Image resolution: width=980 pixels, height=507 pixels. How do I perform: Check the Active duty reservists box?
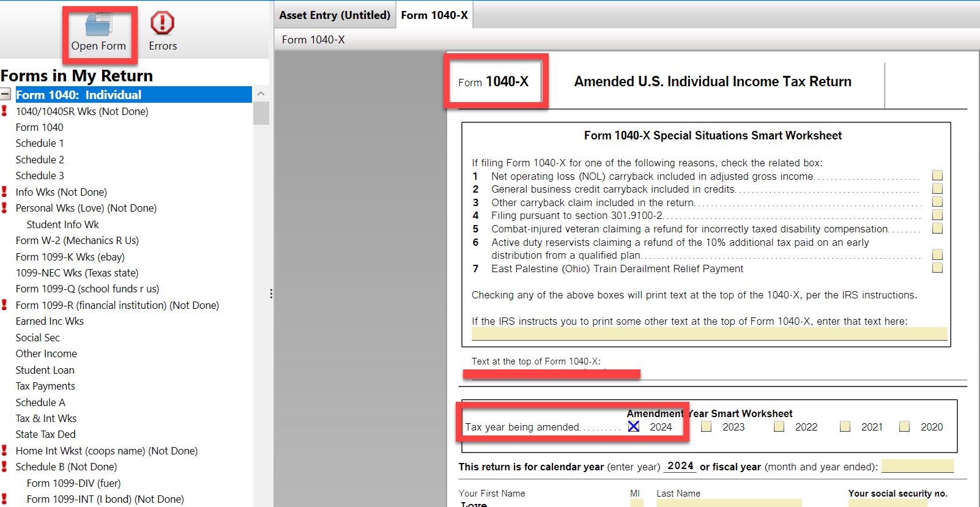tap(937, 254)
